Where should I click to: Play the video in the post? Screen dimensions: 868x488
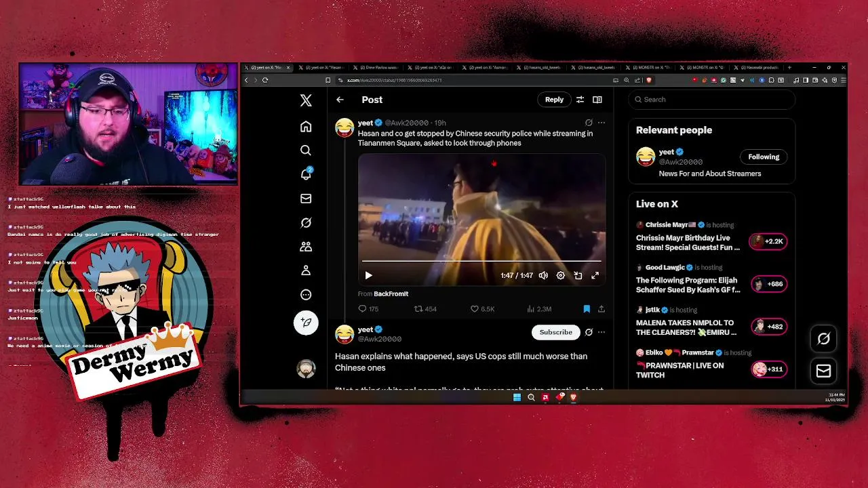point(368,275)
